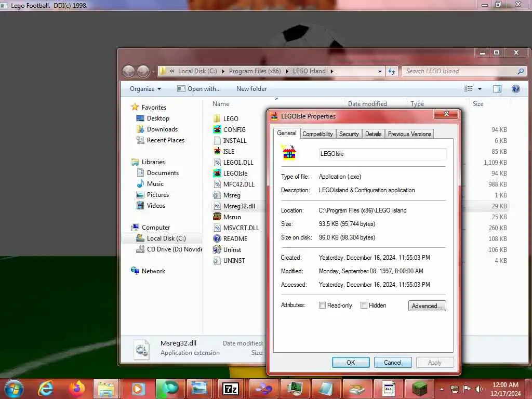Select the INSTALL file icon
This screenshot has width=532, height=399.
217,140
